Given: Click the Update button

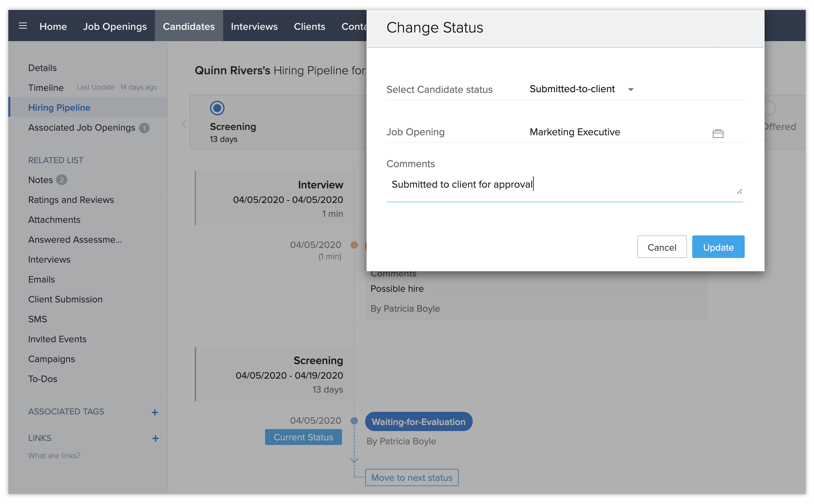Looking at the screenshot, I should [718, 247].
